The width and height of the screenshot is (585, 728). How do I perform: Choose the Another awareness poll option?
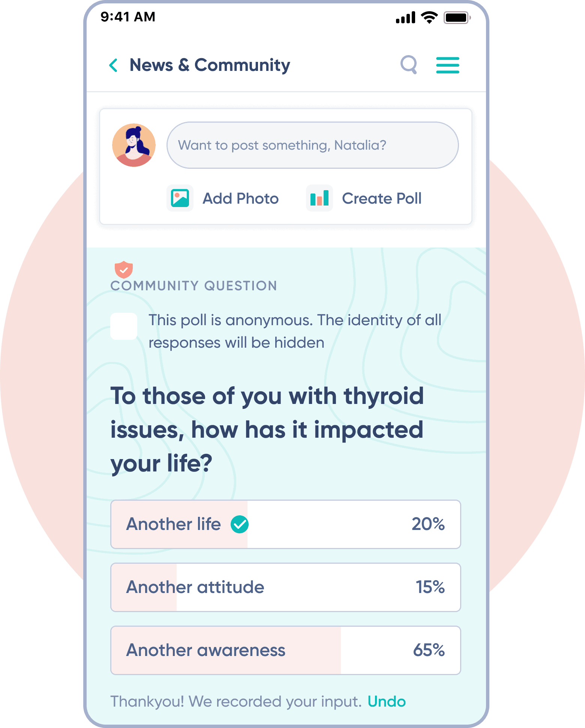[285, 650]
